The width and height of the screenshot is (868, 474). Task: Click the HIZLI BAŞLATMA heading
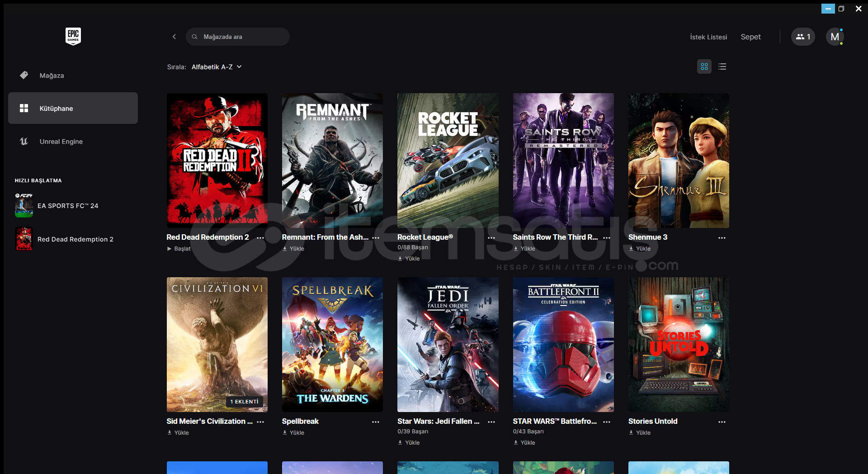(38, 180)
